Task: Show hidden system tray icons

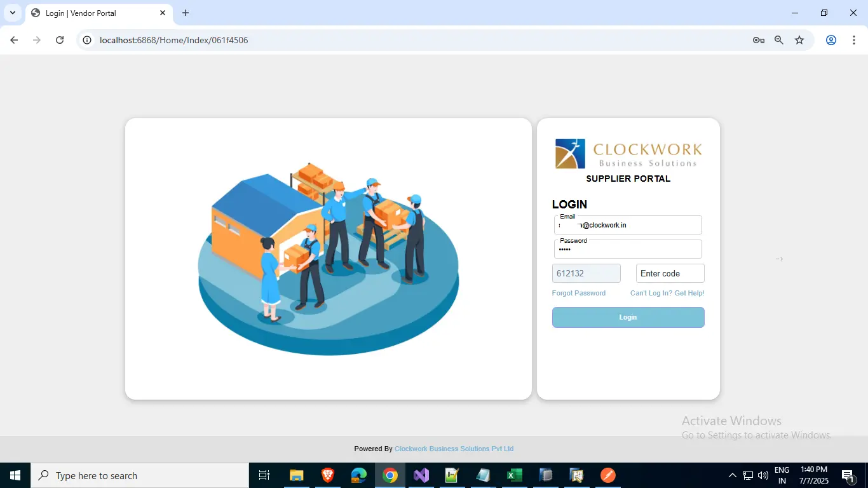Action: pos(732,475)
